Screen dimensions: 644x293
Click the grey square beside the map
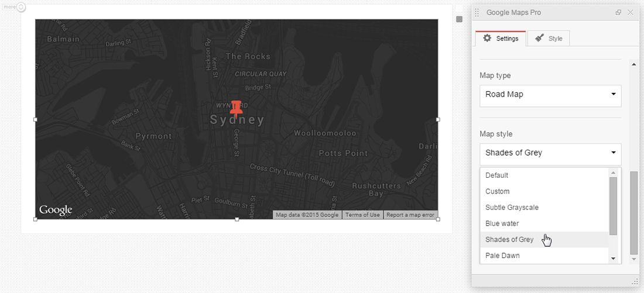click(x=459, y=19)
